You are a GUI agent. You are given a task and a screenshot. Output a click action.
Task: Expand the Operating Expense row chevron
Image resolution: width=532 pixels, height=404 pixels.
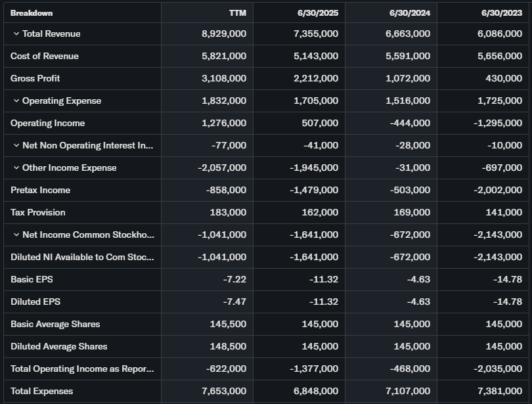16,101
